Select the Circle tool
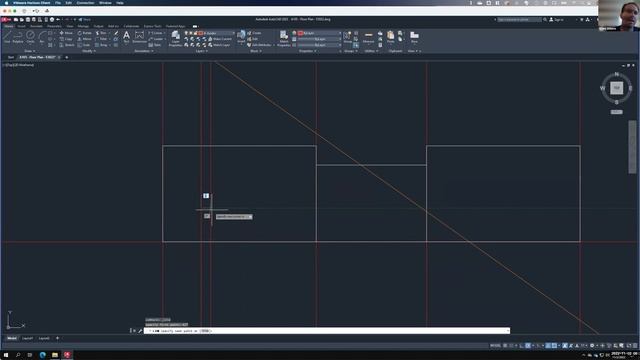Image resolution: width=640 pixels, height=360 pixels. [31, 37]
